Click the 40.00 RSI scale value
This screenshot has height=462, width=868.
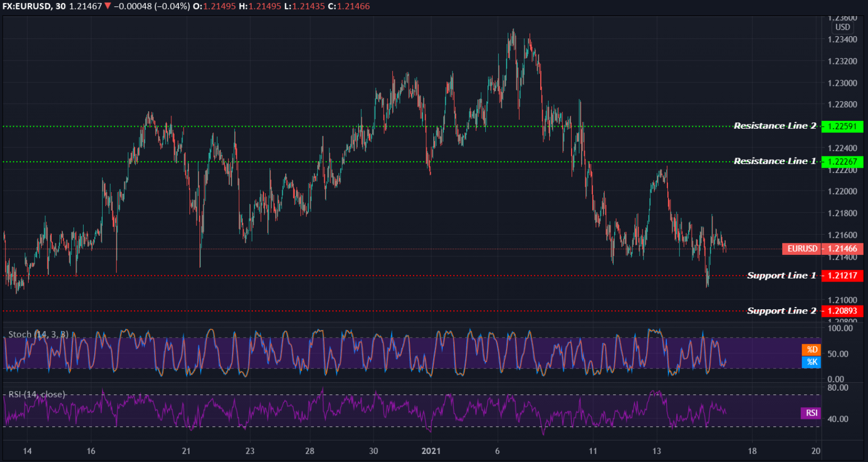pos(838,419)
